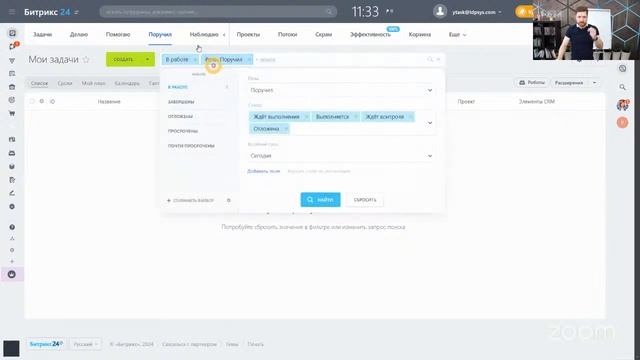
Task: Remove the Ждёт выполнения status tag
Action: point(306,117)
